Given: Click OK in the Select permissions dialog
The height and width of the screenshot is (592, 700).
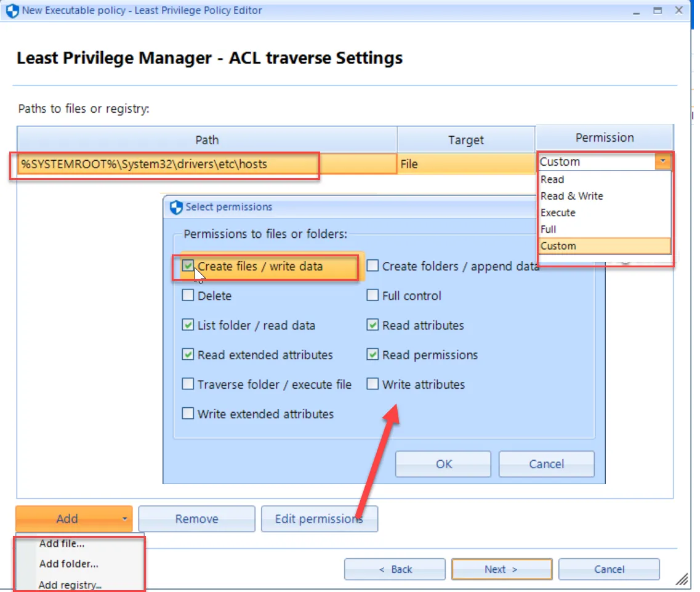Looking at the screenshot, I should coord(443,464).
